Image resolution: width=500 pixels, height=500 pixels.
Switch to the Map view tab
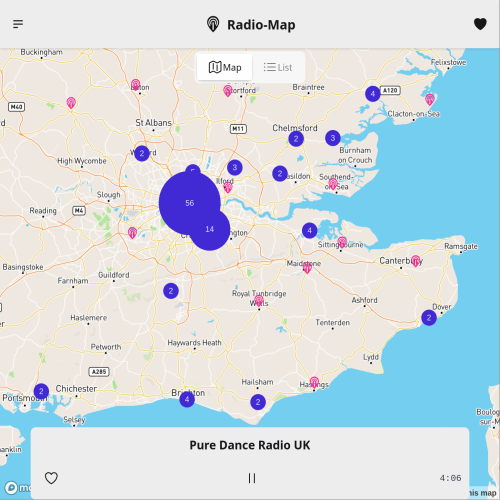(x=225, y=67)
